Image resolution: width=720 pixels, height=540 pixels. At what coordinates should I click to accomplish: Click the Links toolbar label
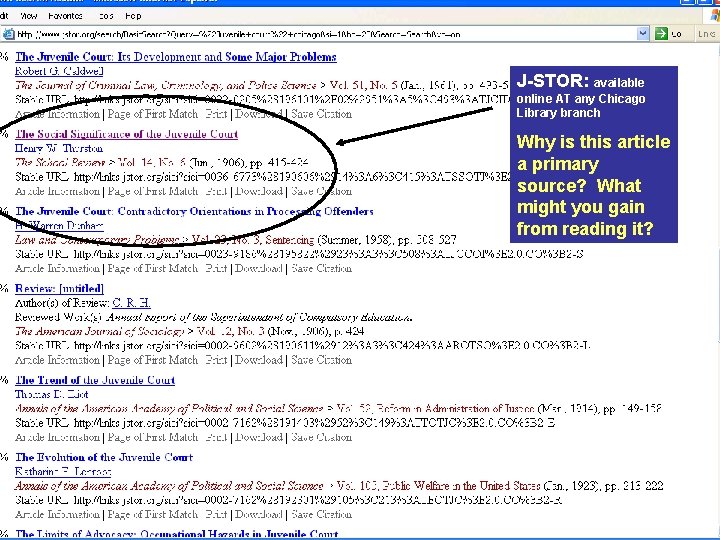point(706,34)
